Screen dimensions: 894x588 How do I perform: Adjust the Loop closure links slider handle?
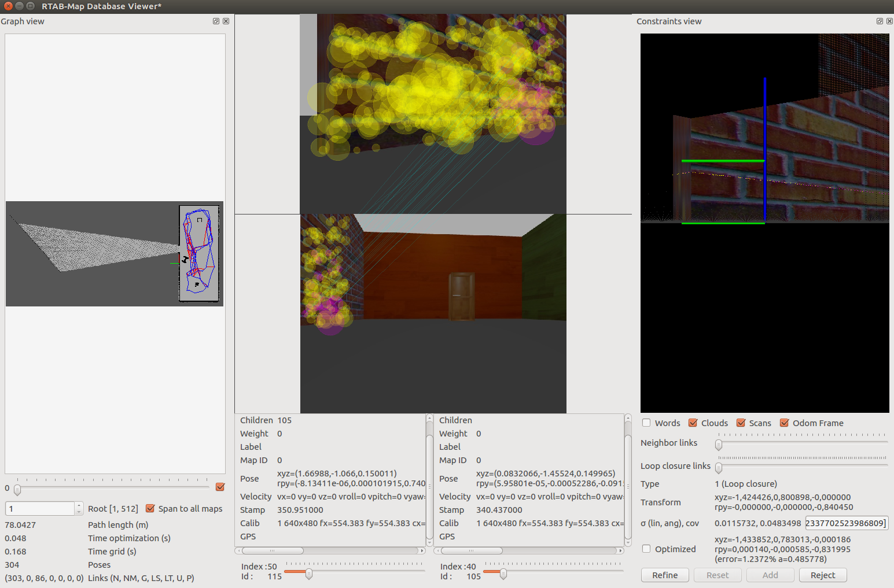tap(719, 468)
